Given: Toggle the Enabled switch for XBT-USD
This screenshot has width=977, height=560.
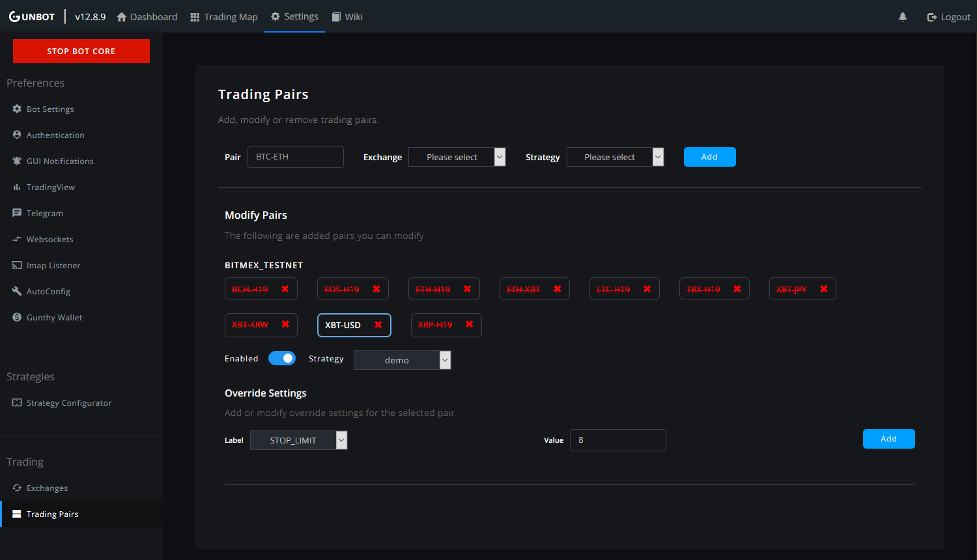Looking at the screenshot, I should pos(282,358).
